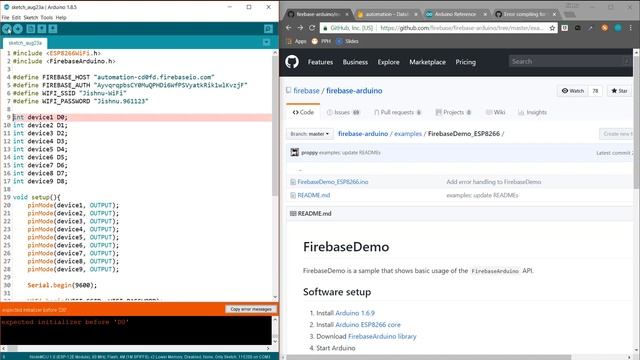Open the firebase-arduino repository title link

click(354, 91)
